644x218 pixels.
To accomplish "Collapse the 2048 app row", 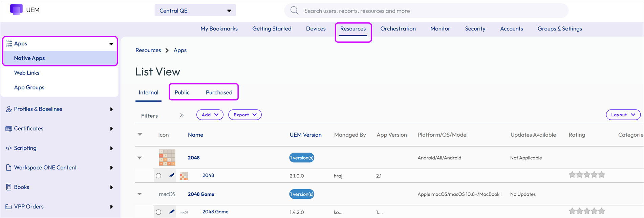I will [x=139, y=158].
